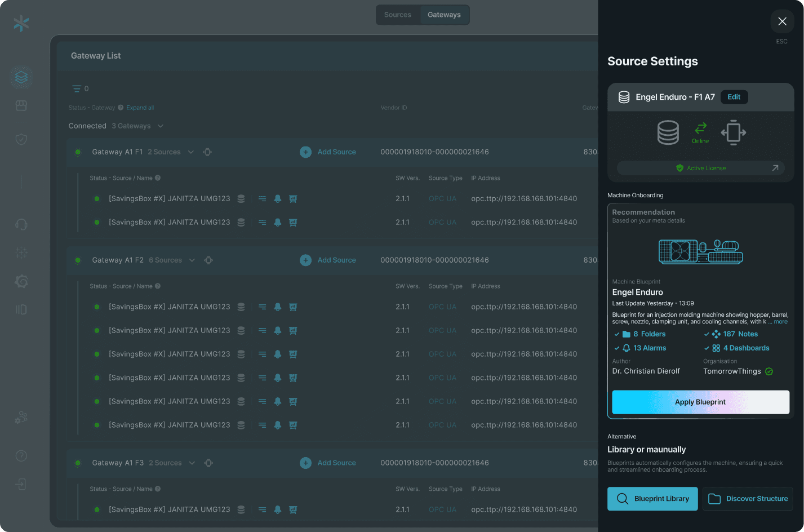Open the shield icon in the sidebar

pos(21,139)
